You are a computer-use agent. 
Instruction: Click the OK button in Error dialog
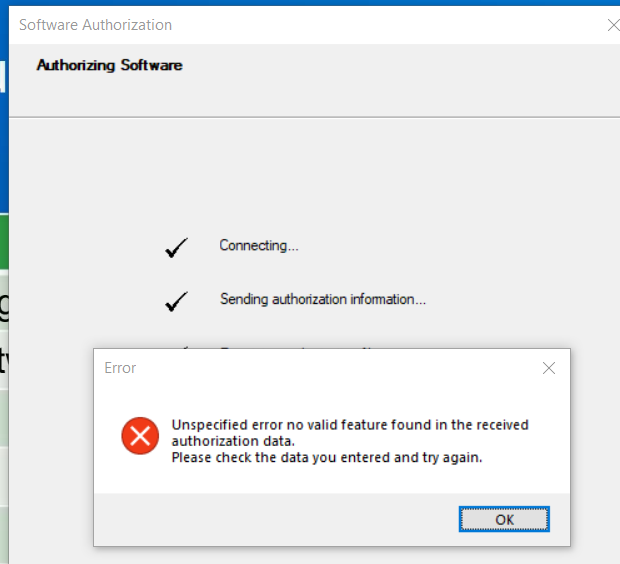(504, 519)
